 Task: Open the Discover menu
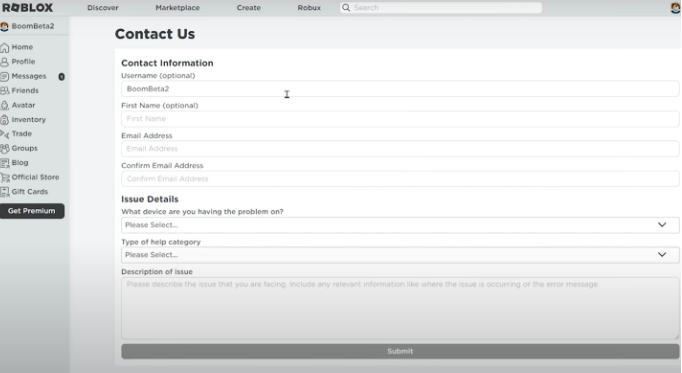103,7
